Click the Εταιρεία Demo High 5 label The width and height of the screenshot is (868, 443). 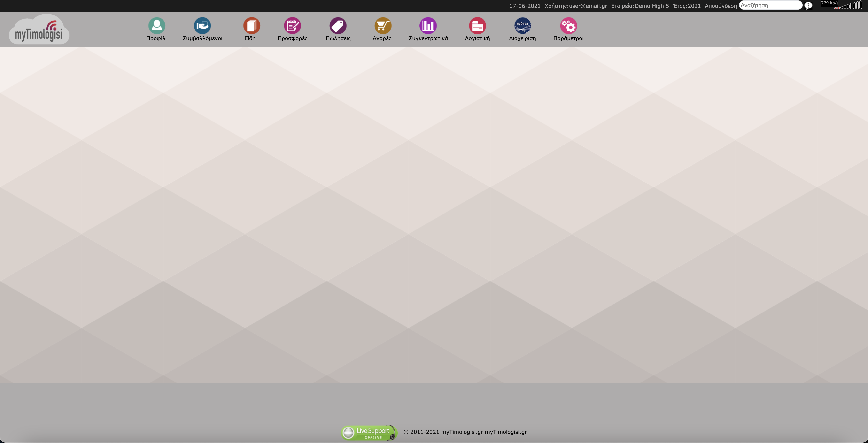640,6
